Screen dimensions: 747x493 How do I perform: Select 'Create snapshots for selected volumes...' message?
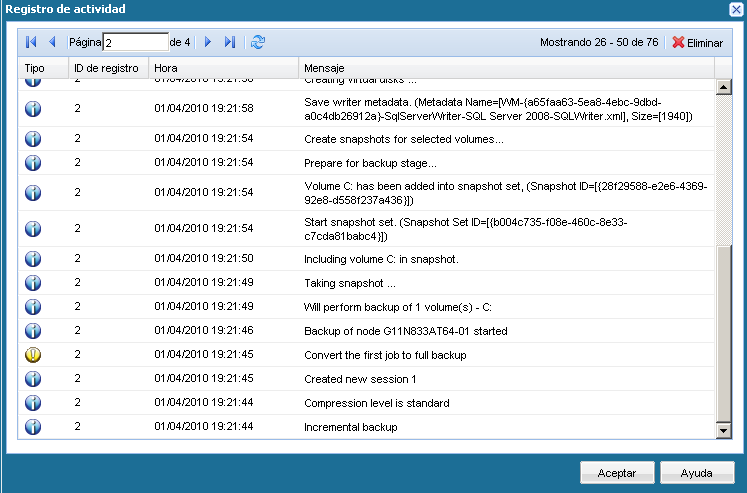click(404, 139)
